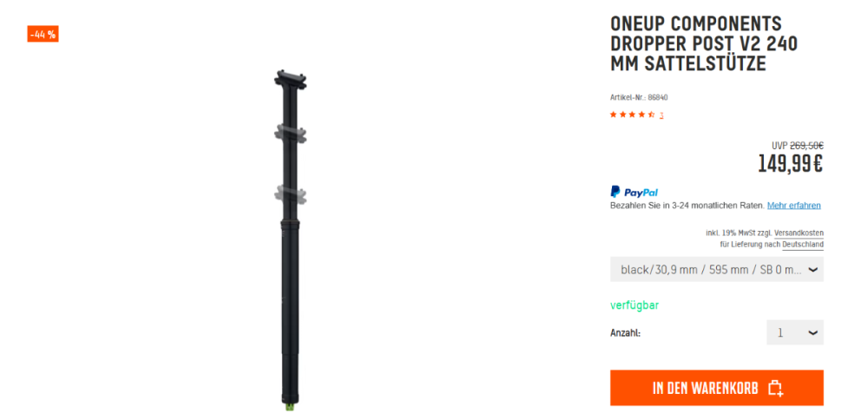Open the 3 reviews count link

click(661, 115)
